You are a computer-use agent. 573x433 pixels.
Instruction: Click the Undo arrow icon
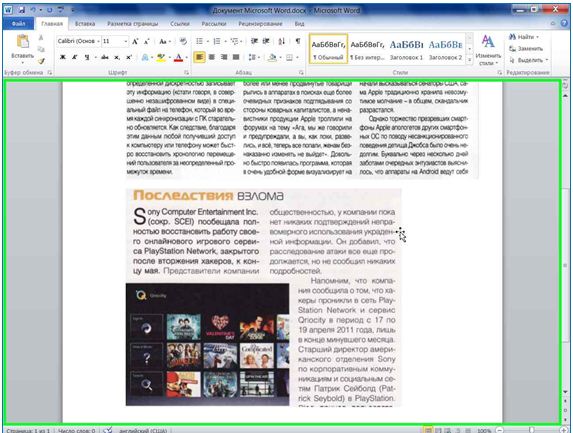34,10
